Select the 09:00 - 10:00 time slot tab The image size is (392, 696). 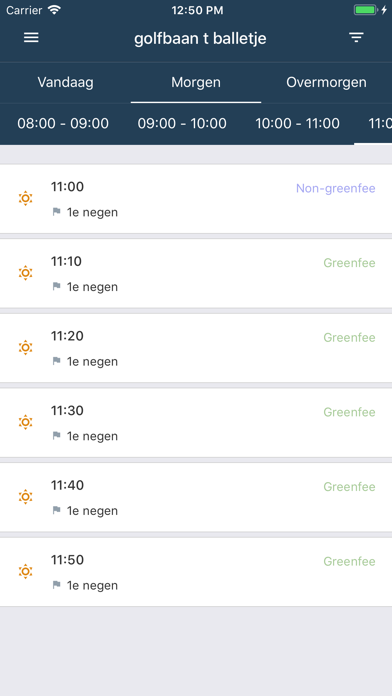(182, 123)
